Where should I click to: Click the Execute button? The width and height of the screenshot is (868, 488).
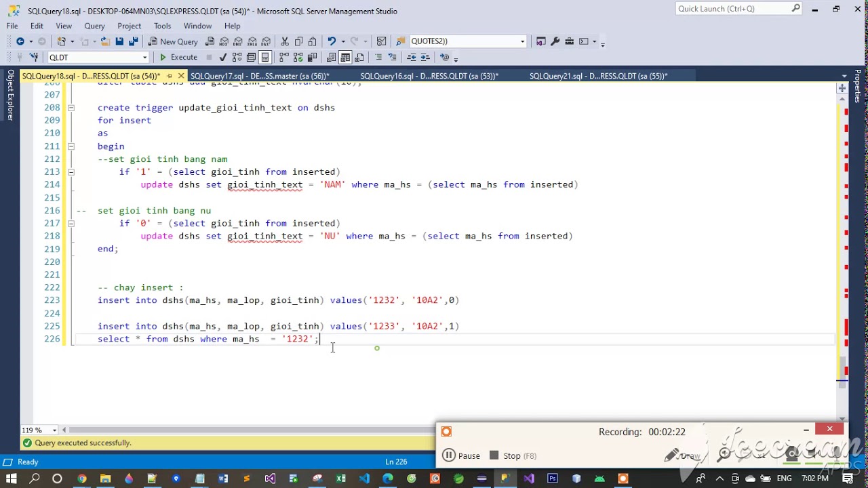(x=178, y=58)
